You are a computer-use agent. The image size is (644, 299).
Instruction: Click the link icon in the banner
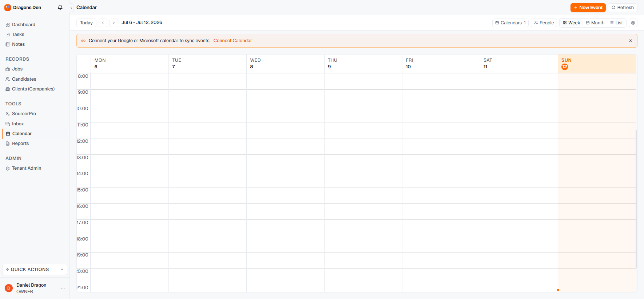(x=83, y=41)
